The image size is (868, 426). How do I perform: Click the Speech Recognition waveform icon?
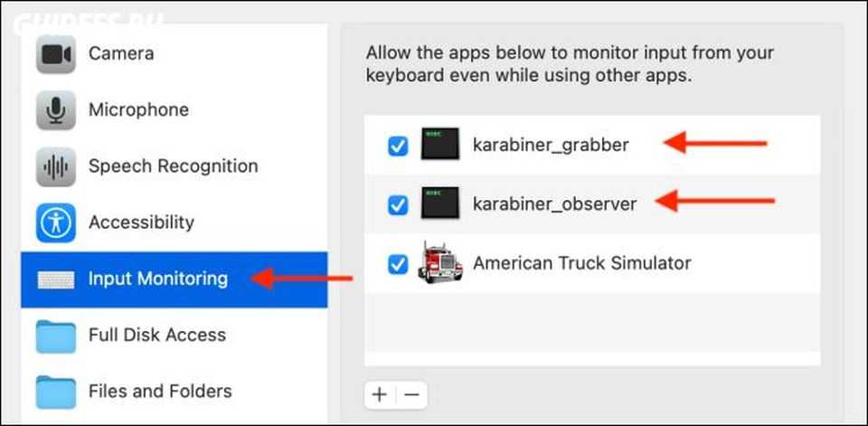(x=55, y=166)
